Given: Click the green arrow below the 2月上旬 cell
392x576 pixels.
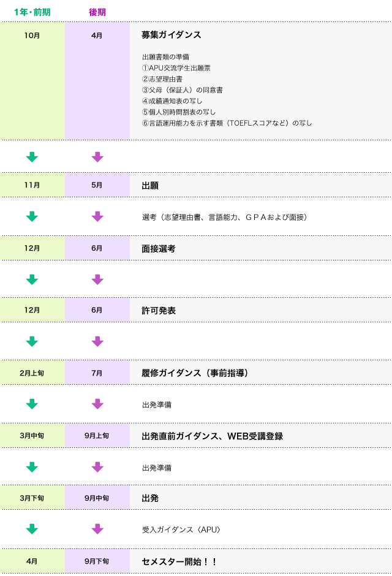Looking at the screenshot, I should (32, 404).
